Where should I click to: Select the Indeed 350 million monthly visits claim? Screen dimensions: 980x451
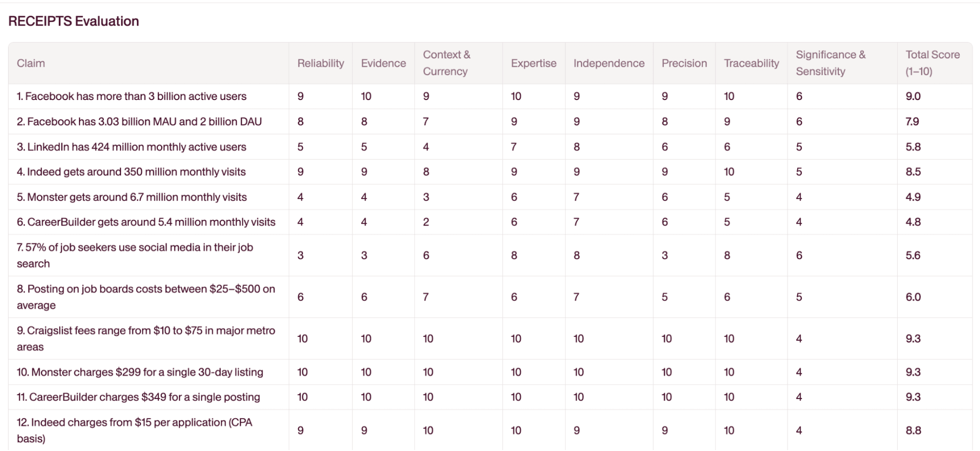pos(131,172)
